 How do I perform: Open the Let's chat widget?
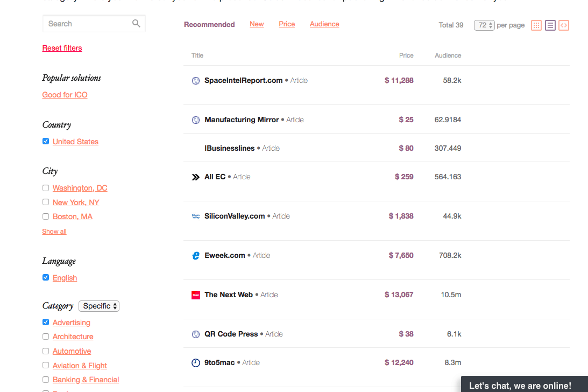(x=520, y=385)
